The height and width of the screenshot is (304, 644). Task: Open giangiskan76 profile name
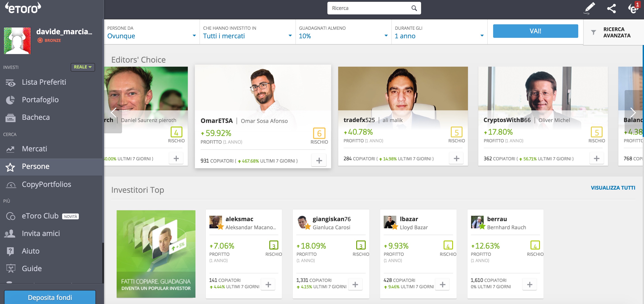coord(331,219)
